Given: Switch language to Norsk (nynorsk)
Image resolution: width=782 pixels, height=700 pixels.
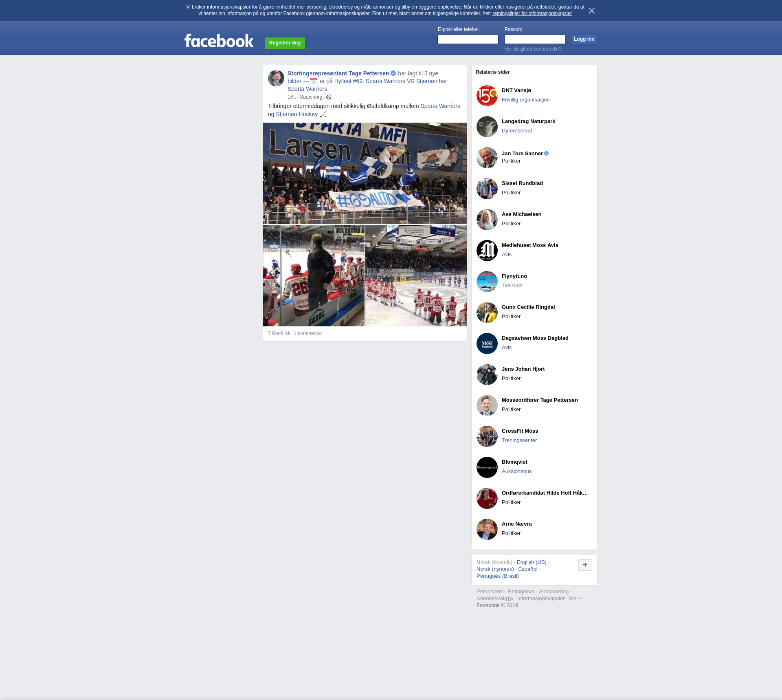Looking at the screenshot, I should tap(495, 569).
